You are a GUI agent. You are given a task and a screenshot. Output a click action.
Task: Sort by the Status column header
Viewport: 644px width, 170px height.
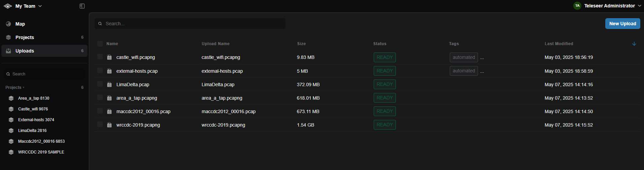pyautogui.click(x=380, y=44)
